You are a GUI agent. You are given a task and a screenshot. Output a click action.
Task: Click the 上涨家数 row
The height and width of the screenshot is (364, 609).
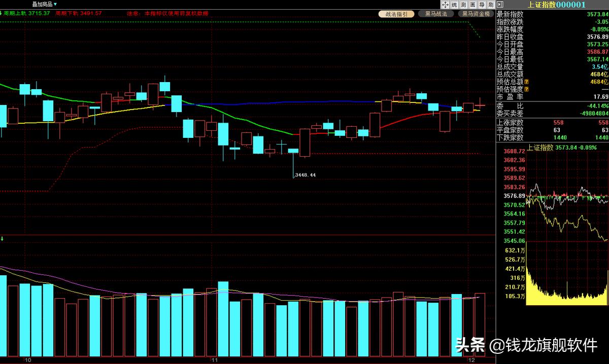[x=552, y=122]
